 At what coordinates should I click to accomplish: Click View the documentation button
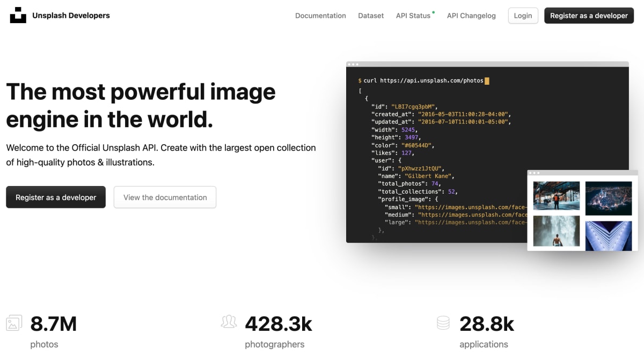tap(165, 197)
